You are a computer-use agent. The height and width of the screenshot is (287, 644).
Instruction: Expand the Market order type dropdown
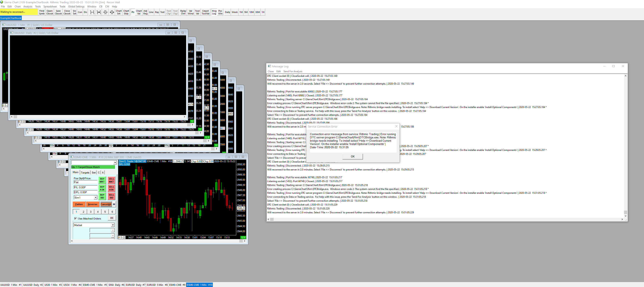point(113,225)
